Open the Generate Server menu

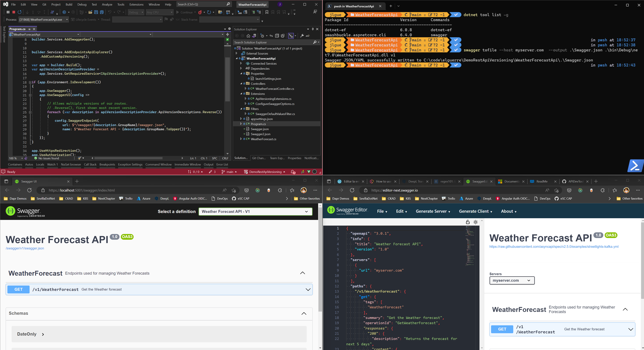pos(433,211)
